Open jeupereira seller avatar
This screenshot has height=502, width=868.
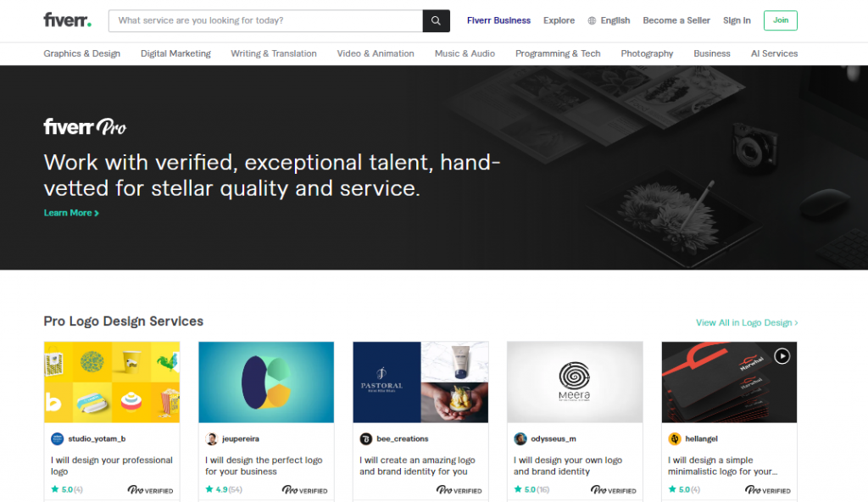click(212, 438)
